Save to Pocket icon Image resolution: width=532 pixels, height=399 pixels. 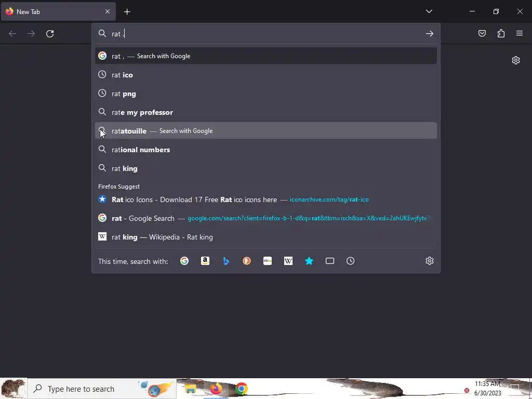(482, 33)
